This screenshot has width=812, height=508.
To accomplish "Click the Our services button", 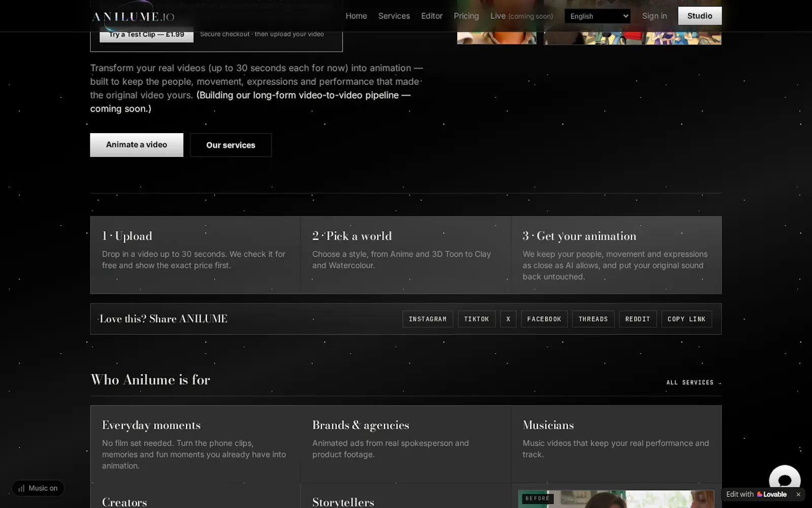I will (231, 145).
